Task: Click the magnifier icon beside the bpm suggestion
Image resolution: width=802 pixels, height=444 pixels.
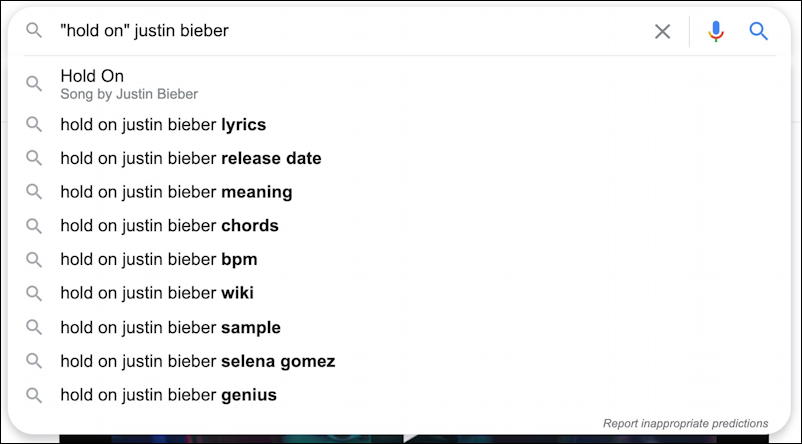Action: pyautogui.click(x=34, y=259)
